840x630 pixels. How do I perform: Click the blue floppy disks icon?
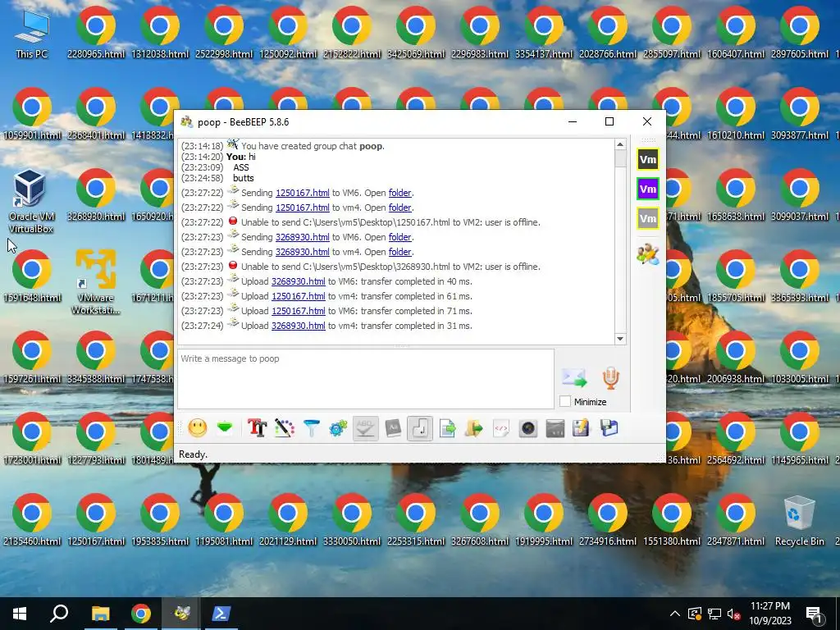click(609, 428)
